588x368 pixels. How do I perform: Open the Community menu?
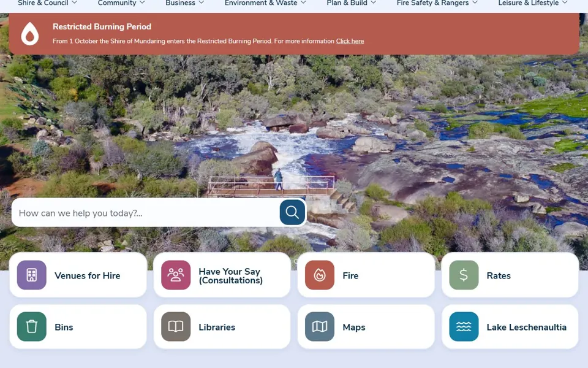point(117,3)
